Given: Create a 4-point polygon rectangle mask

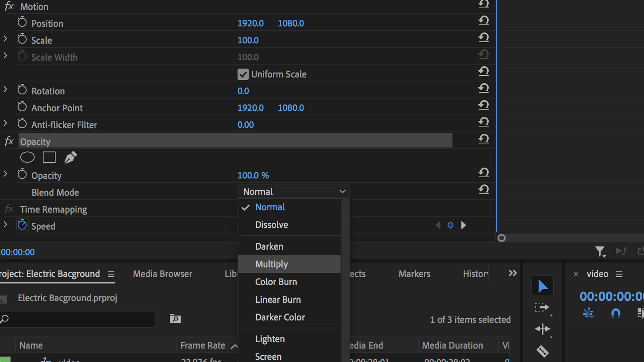Looking at the screenshot, I should 49,157.
